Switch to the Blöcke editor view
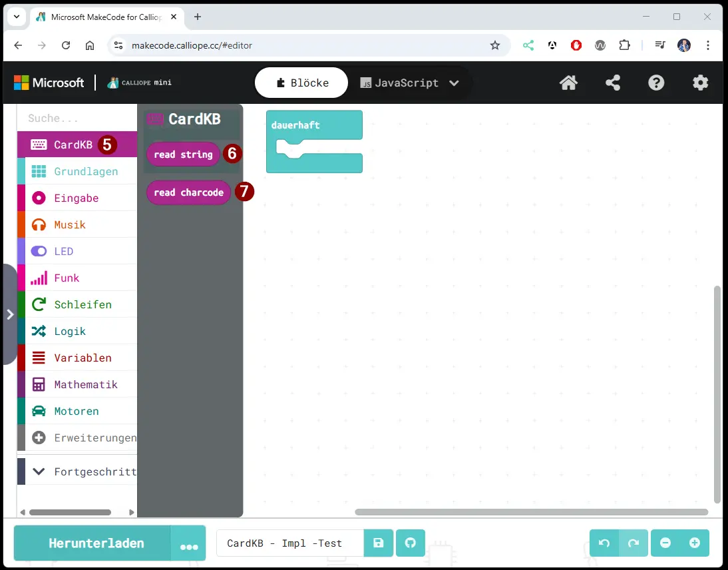The width and height of the screenshot is (728, 570). tap(301, 83)
